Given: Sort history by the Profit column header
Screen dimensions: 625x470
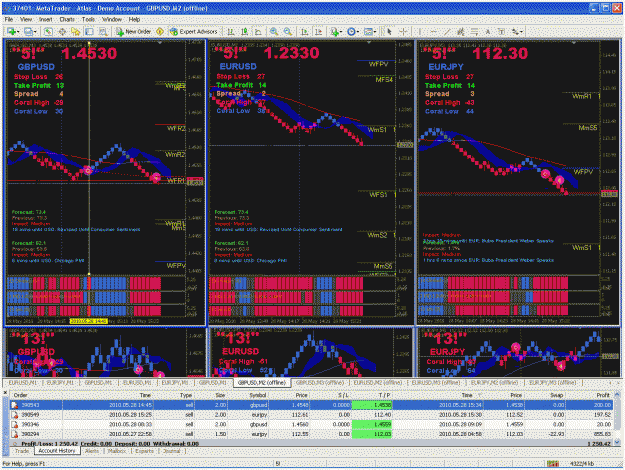Looking at the screenshot, I should [x=590, y=395].
